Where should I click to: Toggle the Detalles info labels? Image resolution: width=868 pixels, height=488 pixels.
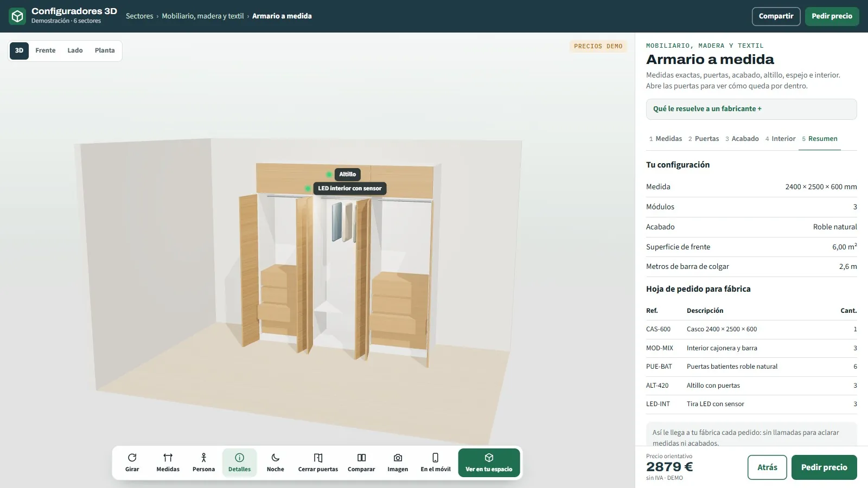point(239,463)
